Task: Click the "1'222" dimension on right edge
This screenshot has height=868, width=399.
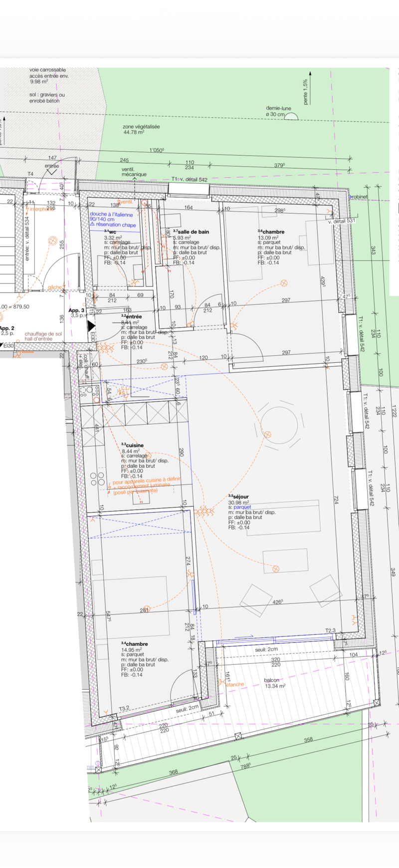Action: (x=394, y=411)
